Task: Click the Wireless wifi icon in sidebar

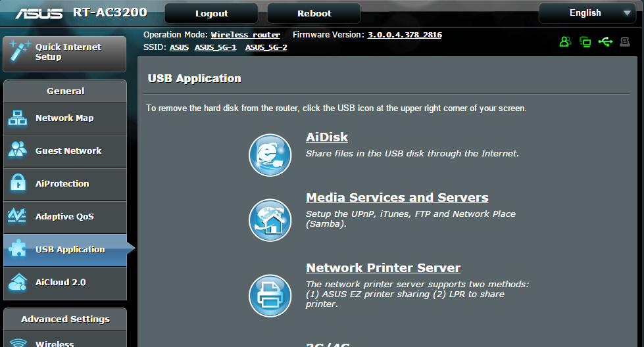Action: click(18, 343)
